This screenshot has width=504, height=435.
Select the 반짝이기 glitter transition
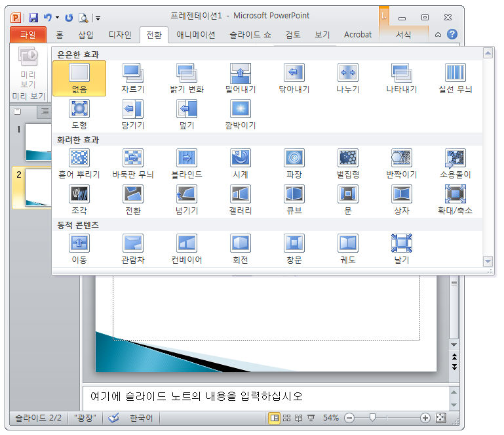402,164
